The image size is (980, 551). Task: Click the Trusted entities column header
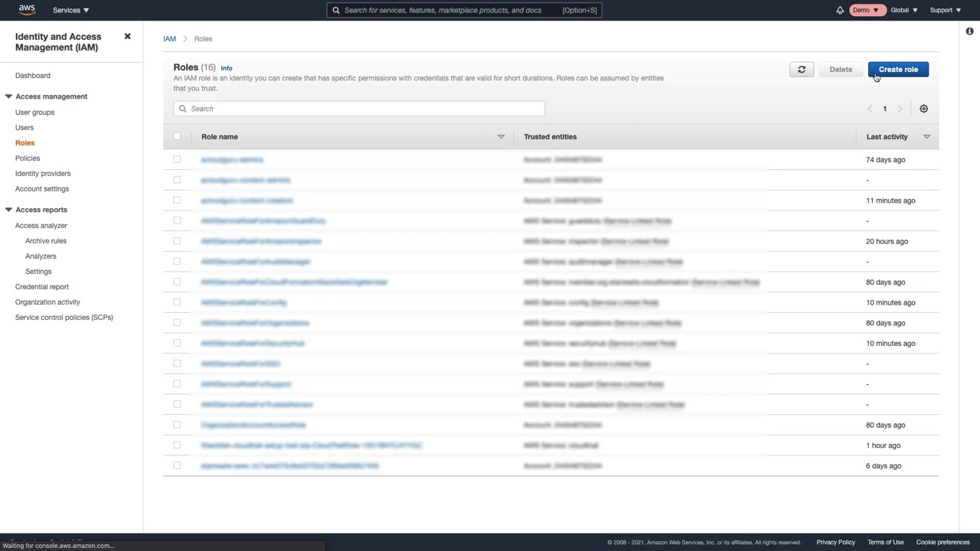click(x=550, y=137)
